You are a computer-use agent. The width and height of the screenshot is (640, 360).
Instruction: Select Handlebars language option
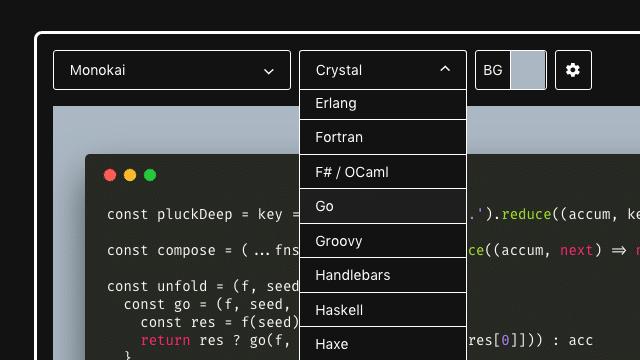point(383,275)
